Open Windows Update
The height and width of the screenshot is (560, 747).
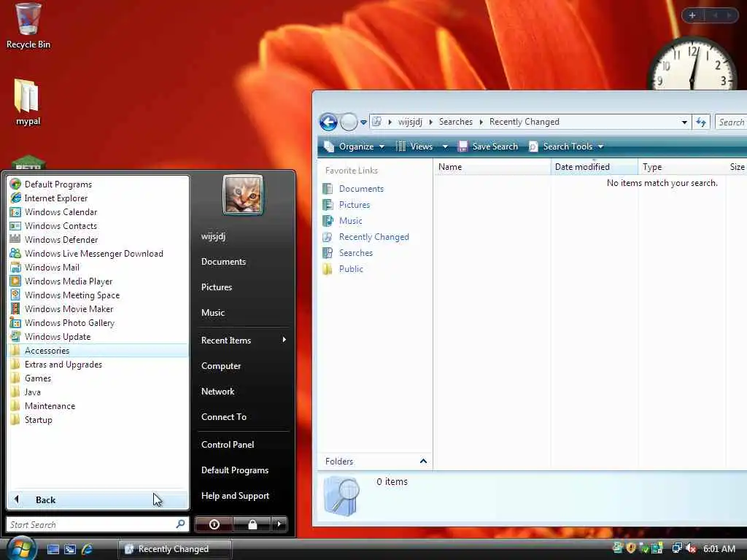coord(98,336)
